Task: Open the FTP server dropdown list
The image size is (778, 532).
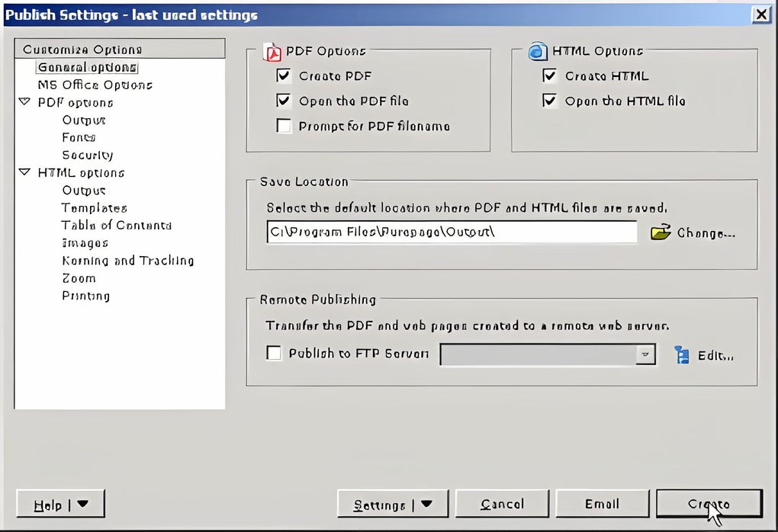Action: (645, 354)
